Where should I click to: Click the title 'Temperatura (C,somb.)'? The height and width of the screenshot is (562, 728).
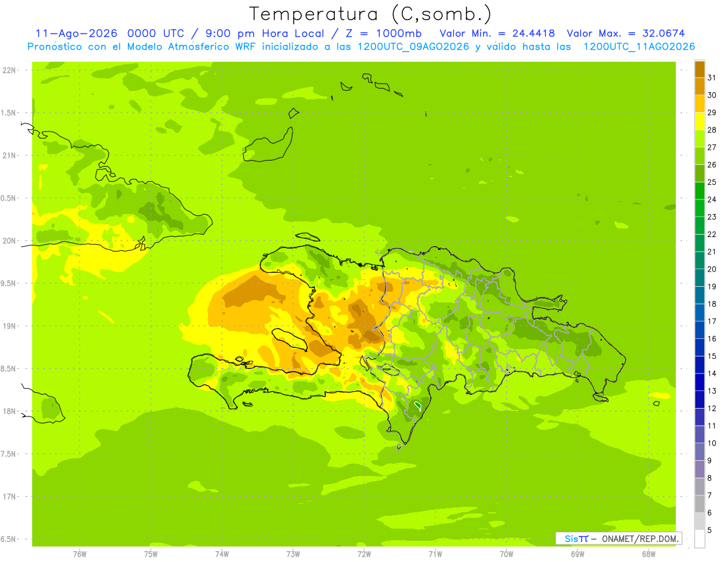click(x=371, y=15)
